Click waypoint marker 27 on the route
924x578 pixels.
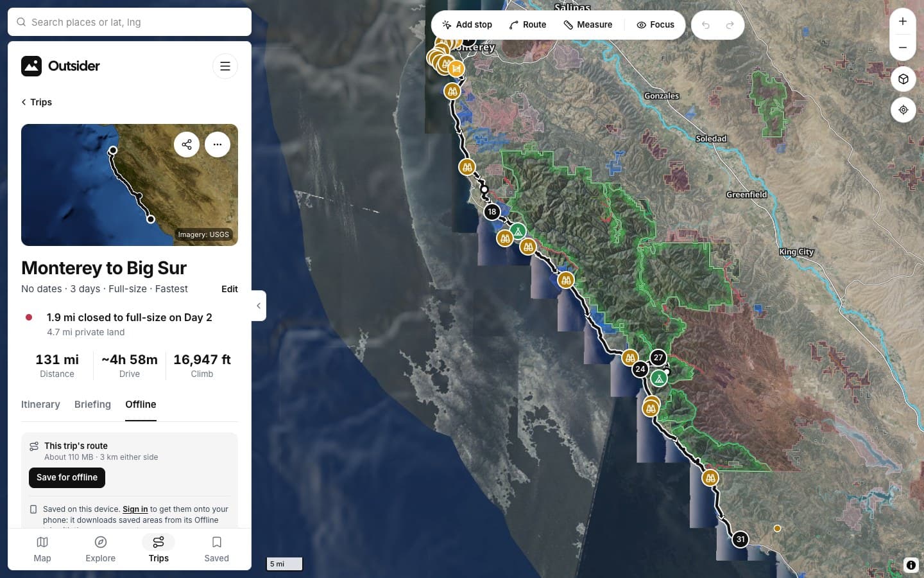(x=658, y=358)
